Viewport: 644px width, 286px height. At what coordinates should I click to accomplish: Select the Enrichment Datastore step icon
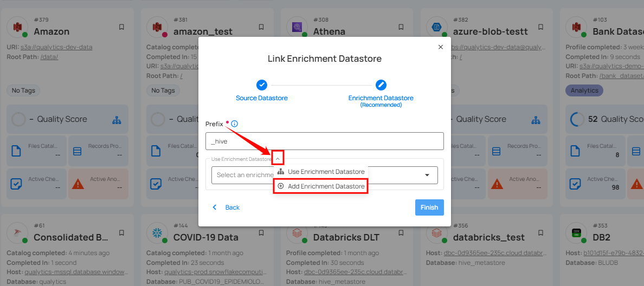point(381,85)
